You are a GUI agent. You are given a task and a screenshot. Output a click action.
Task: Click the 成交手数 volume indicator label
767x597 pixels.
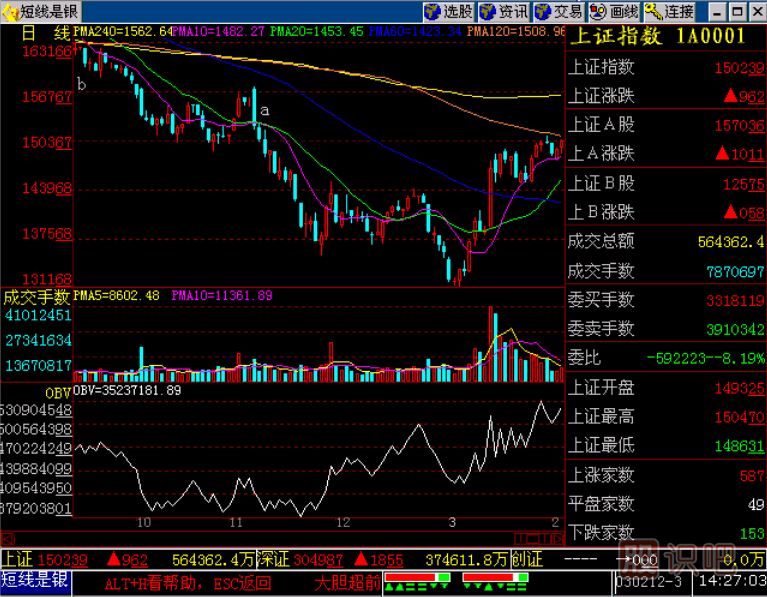[36, 296]
